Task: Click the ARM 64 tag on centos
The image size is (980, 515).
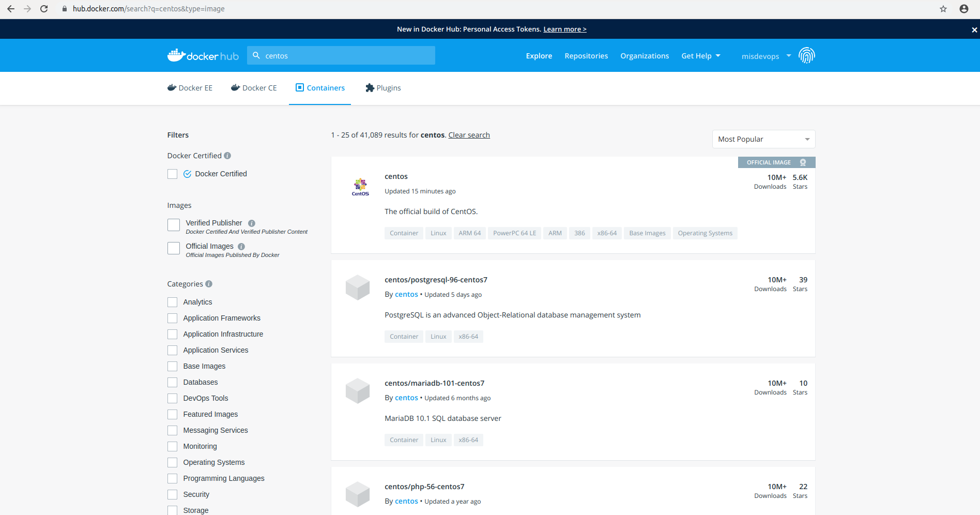Action: 469,233
